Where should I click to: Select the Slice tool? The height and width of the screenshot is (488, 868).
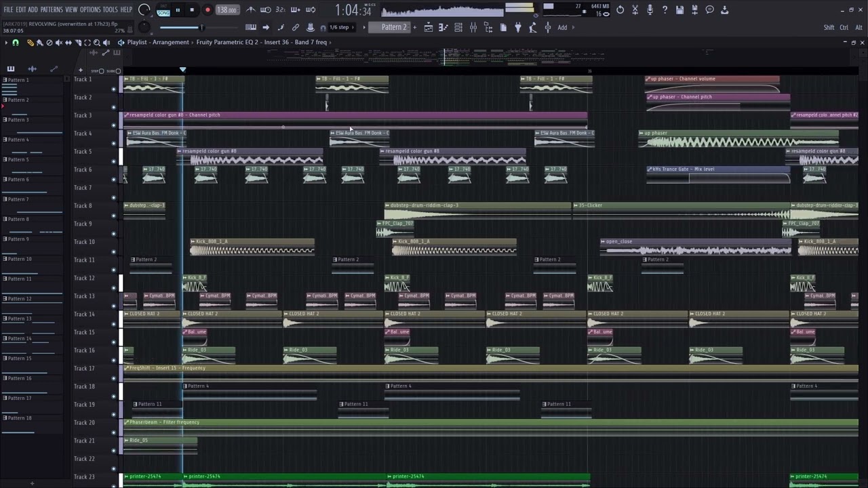tap(77, 43)
